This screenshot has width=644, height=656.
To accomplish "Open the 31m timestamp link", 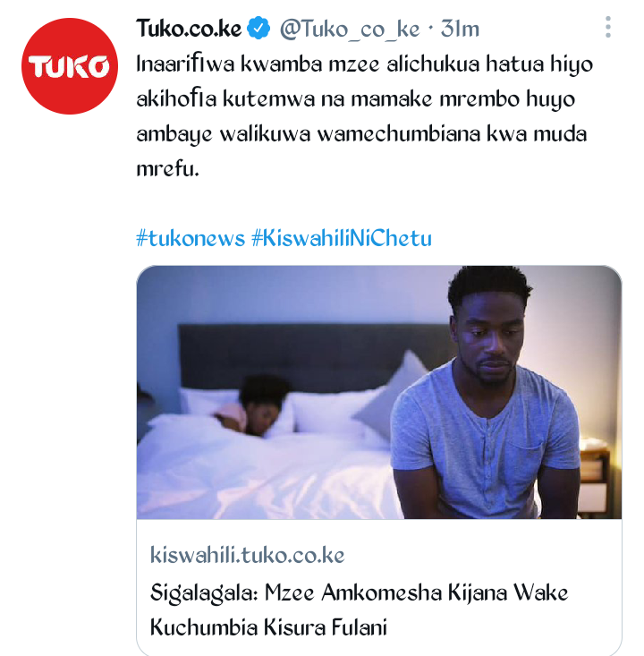I will (x=460, y=29).
